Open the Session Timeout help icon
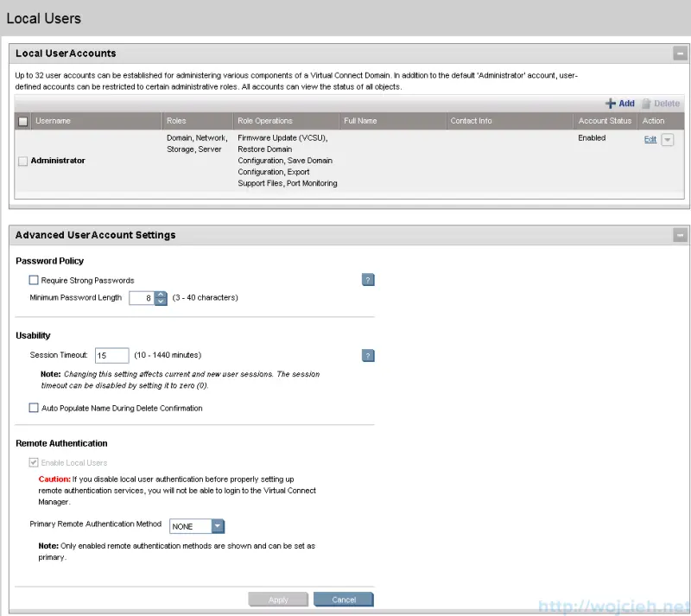 click(x=368, y=355)
